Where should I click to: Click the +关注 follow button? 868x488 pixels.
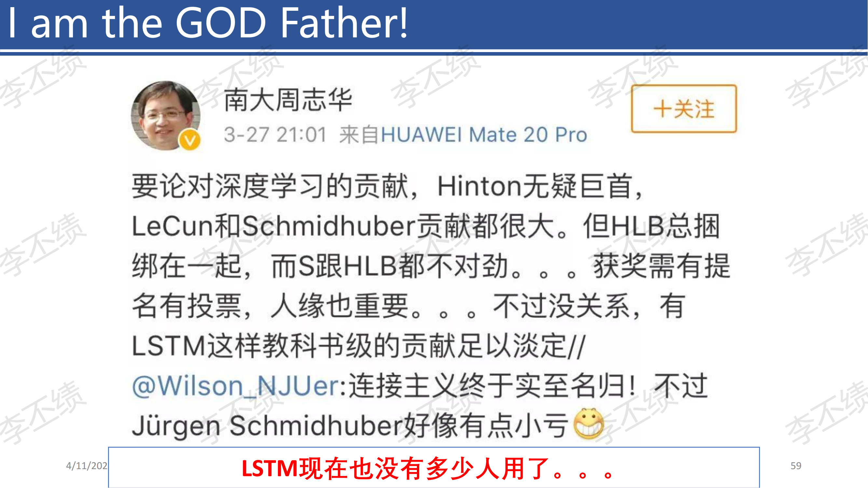point(684,108)
